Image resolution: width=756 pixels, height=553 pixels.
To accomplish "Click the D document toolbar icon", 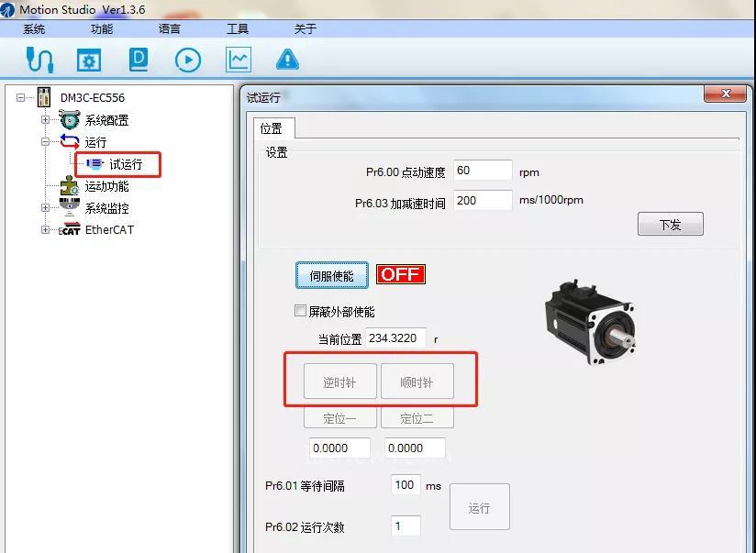I will [139, 60].
